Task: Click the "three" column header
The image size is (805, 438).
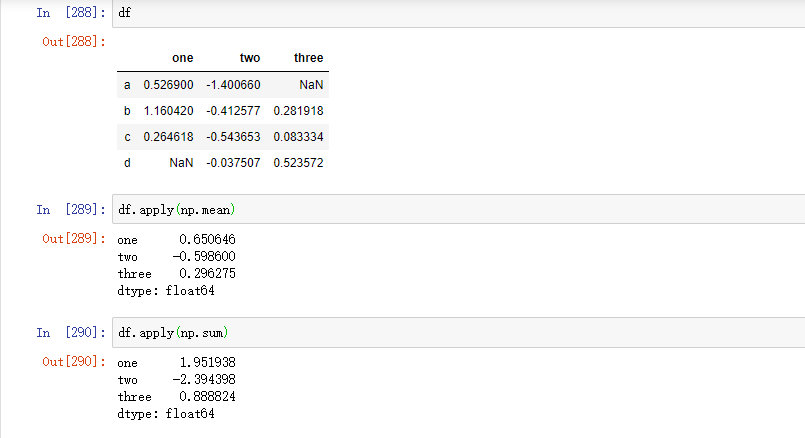Action: (308, 59)
